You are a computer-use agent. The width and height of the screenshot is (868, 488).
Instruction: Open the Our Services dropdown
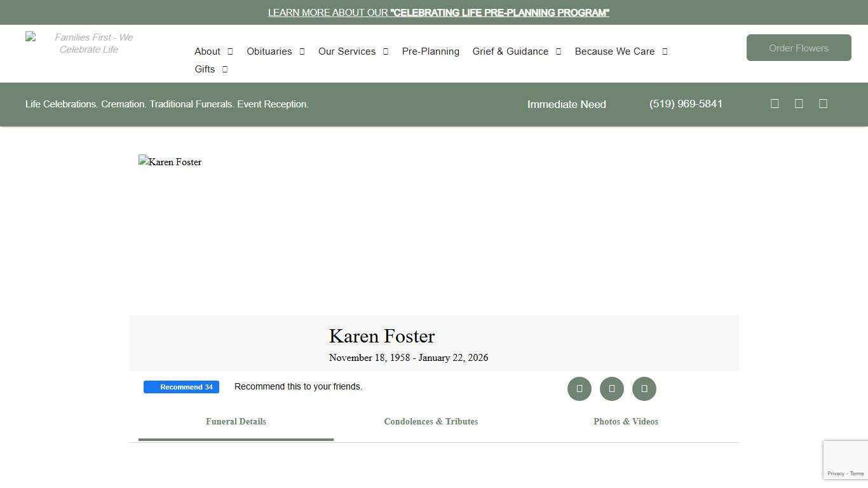click(x=347, y=51)
